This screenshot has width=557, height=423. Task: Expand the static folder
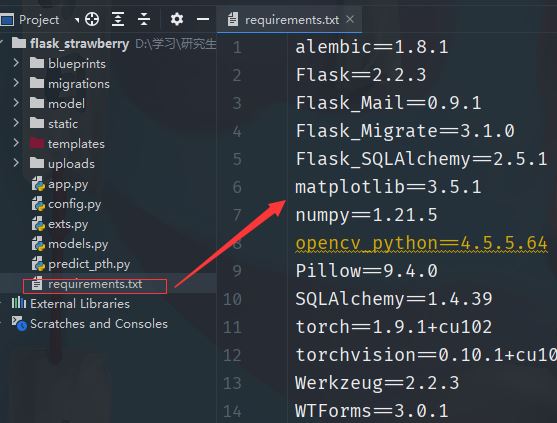coord(16,123)
